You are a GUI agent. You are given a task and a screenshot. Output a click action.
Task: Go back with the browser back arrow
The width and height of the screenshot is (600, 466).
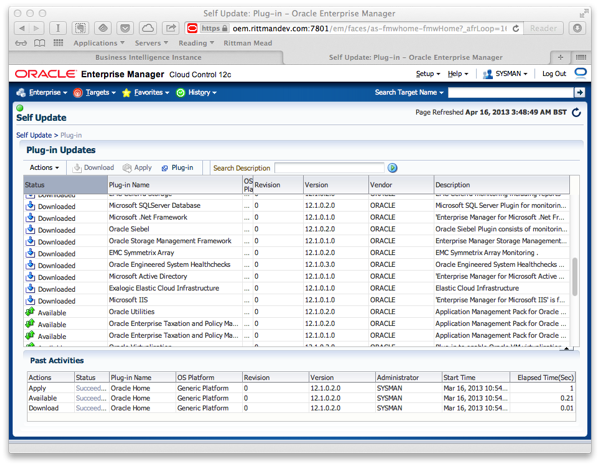22,28
